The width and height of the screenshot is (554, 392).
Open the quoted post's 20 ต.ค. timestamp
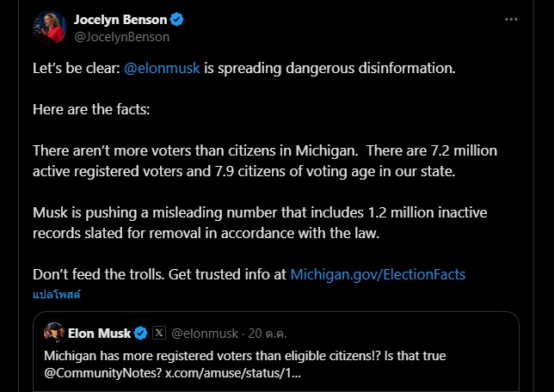coord(268,334)
